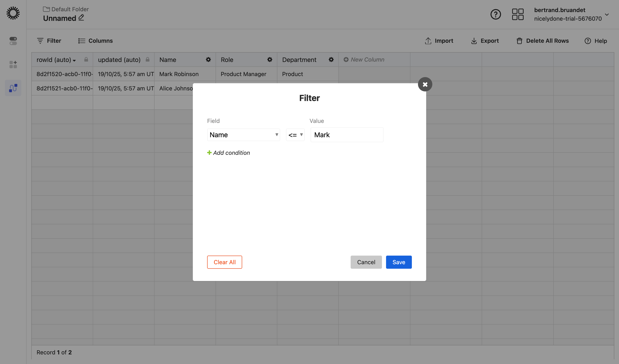The height and width of the screenshot is (364, 619).
Task: Click the pencil icon to rename Unnamed
Action: pyautogui.click(x=81, y=18)
